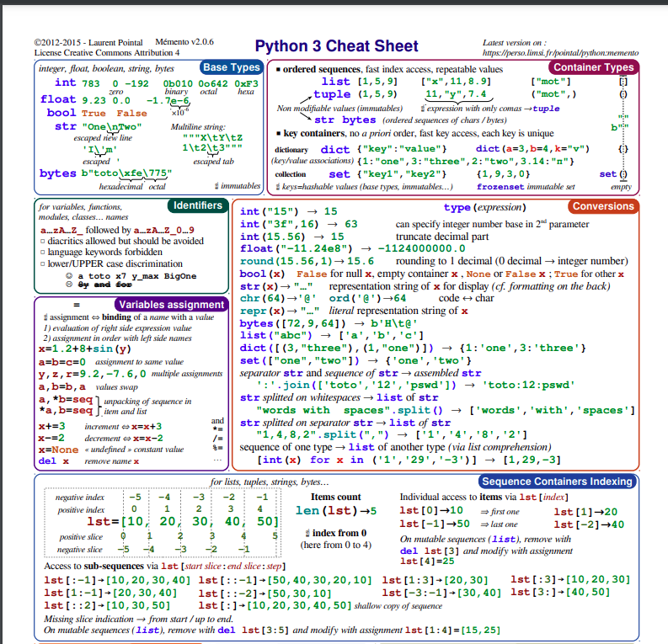Click the happy smiley before "a toto x7"
Screen dimensions: 668x644
click(x=69, y=276)
